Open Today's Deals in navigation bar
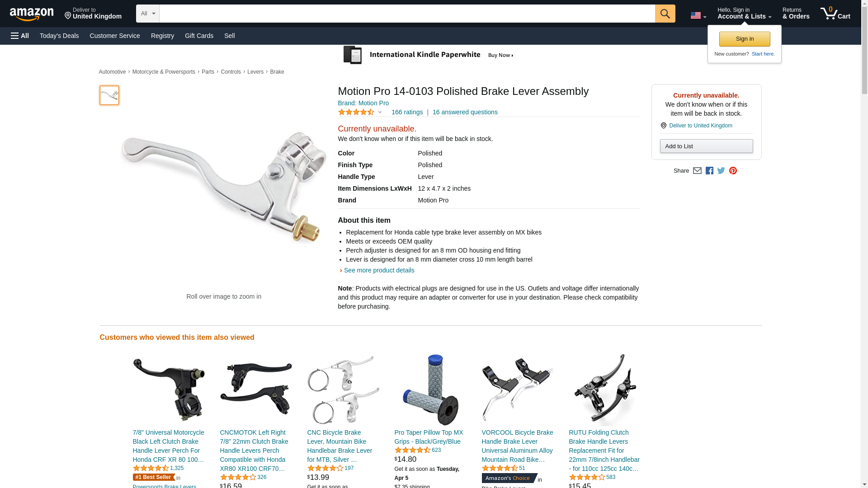The image size is (868, 488). (x=59, y=36)
